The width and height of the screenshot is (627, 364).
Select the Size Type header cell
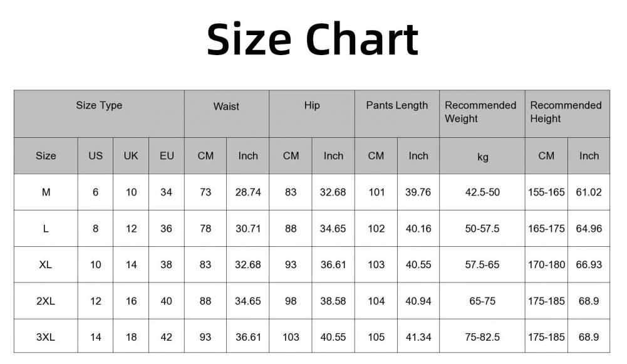coord(99,106)
